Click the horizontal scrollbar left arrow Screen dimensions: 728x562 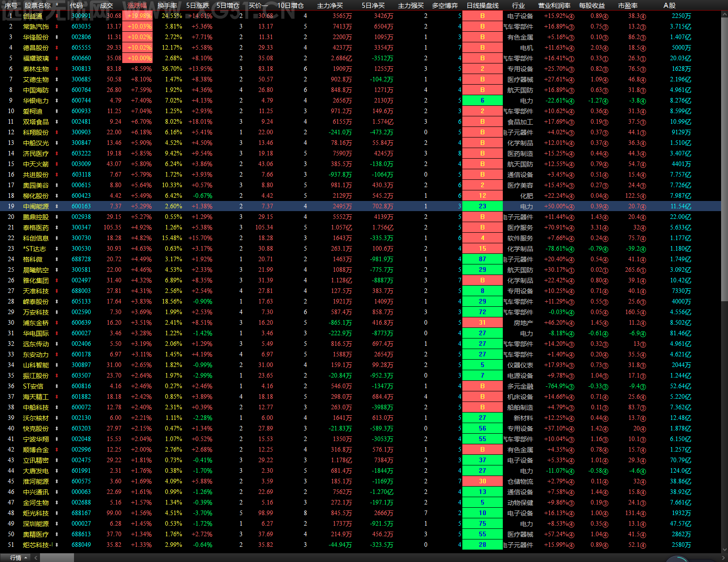click(36, 558)
